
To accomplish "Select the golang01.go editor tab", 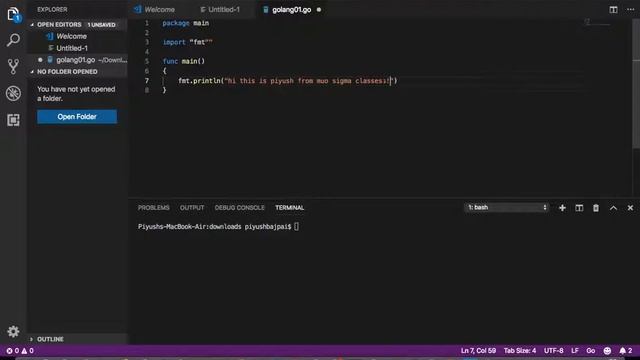I will [x=291, y=9].
